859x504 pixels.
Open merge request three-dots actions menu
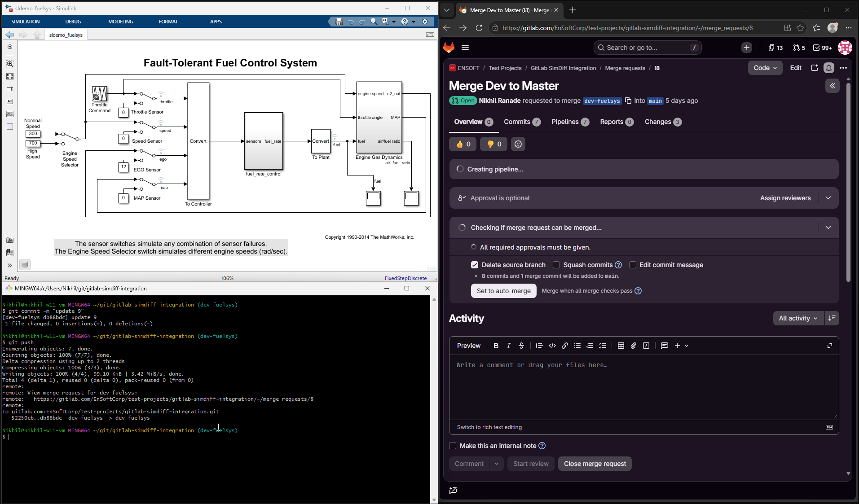[x=843, y=68]
